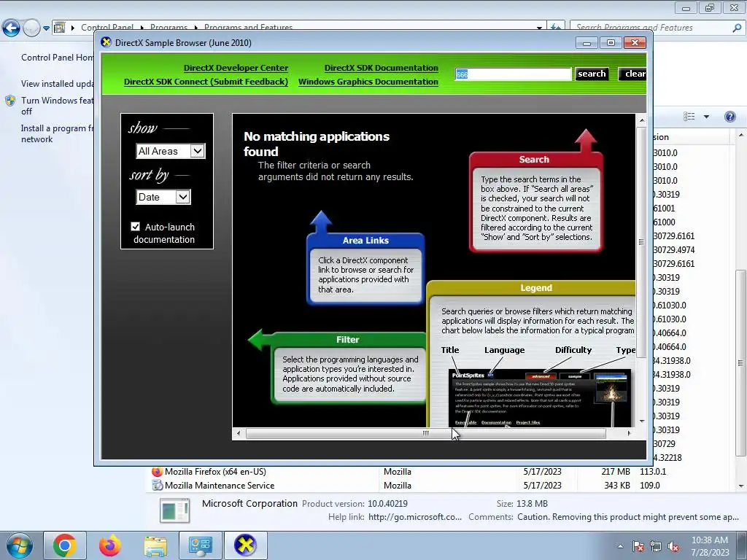Click the Area Links help box header
This screenshot has width=747, height=560.
tap(365, 241)
